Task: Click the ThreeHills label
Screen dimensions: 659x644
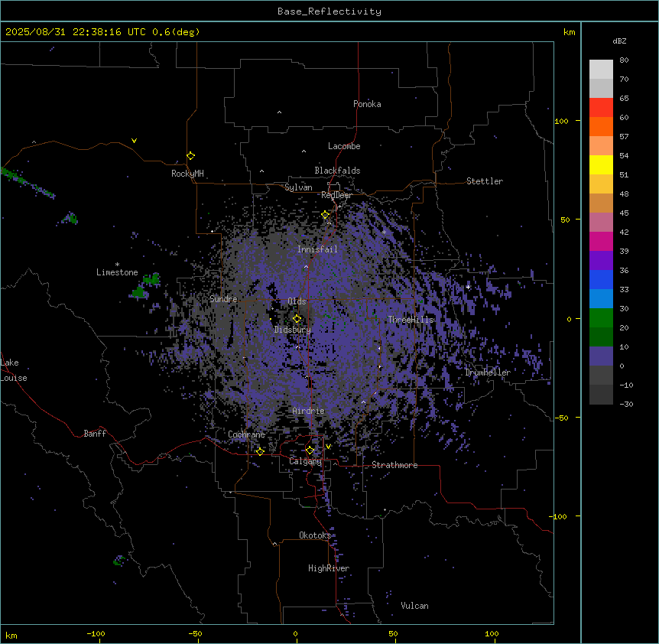Action: (411, 320)
